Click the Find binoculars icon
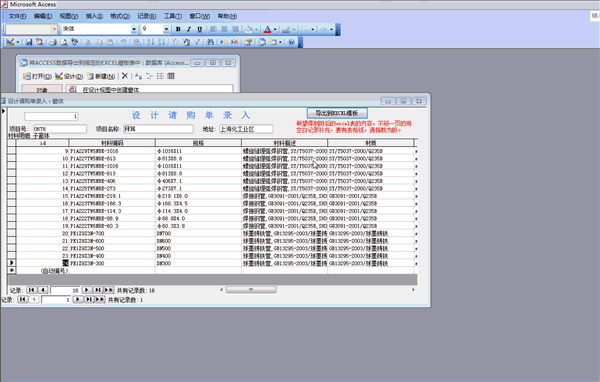 pos(210,42)
